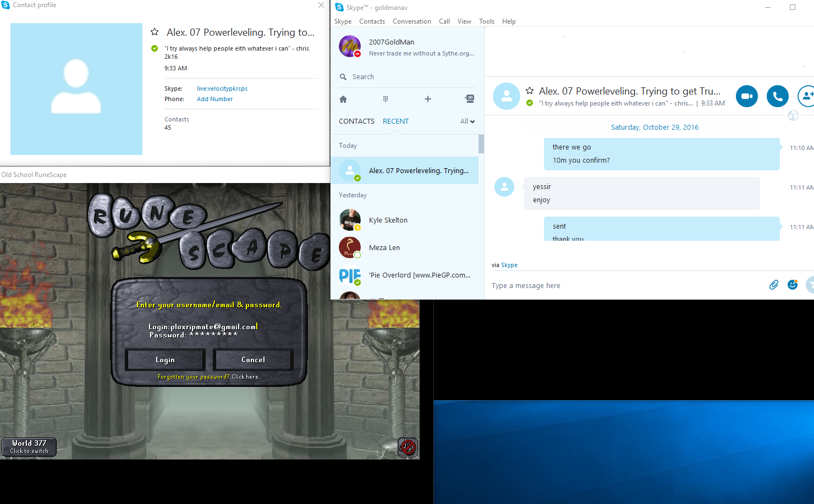Click the Kyle Skelton avatar
Viewport: 814px width, 504px height.
(350, 220)
